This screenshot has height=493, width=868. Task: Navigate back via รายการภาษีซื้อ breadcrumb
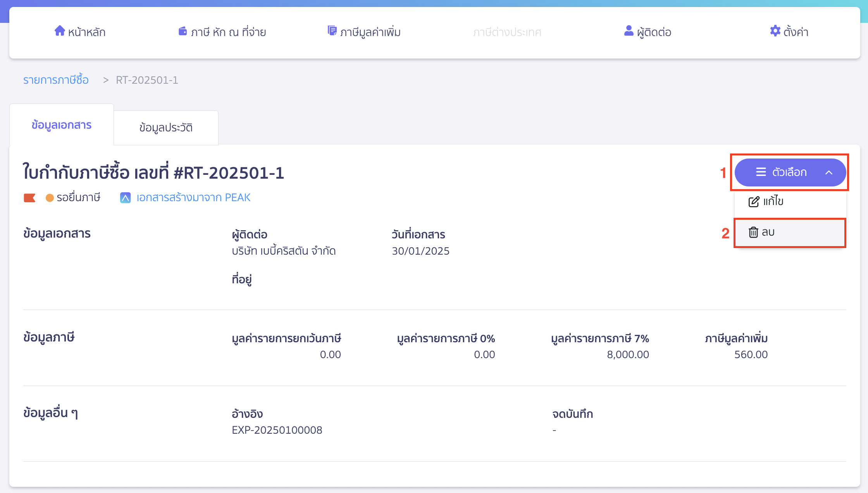pyautogui.click(x=56, y=80)
